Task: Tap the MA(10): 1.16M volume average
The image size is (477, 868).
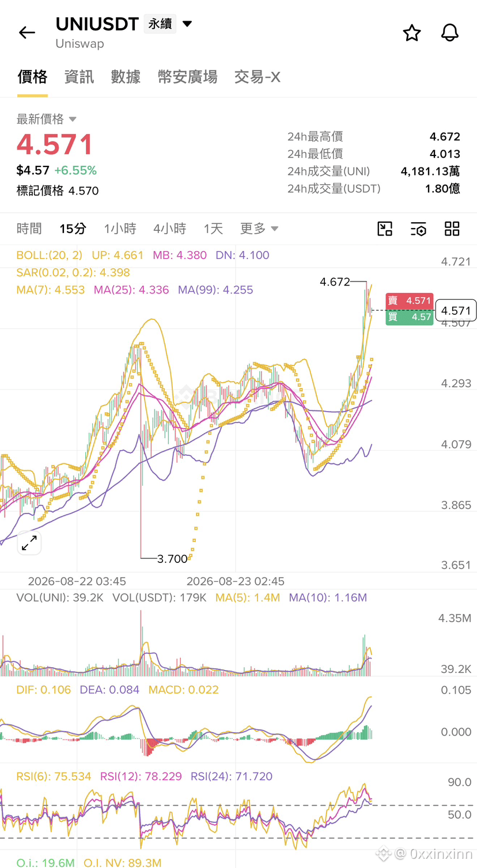Action: point(328,597)
